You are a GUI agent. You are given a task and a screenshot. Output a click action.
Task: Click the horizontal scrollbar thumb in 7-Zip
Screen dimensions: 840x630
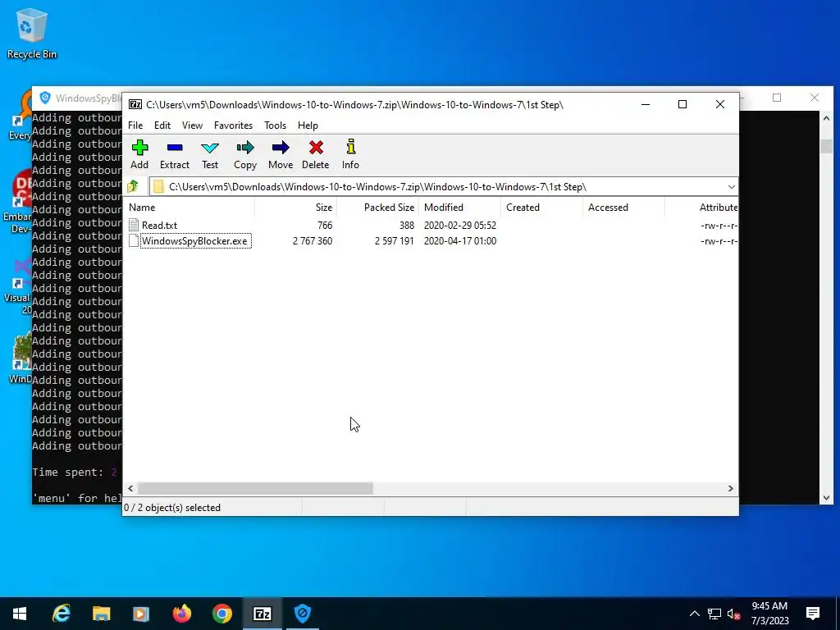[255, 489]
